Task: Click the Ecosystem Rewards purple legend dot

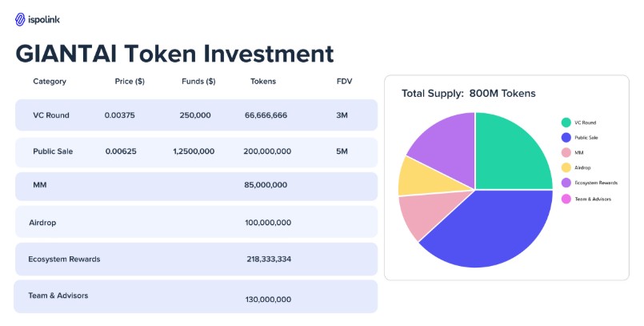Action: pos(566,183)
